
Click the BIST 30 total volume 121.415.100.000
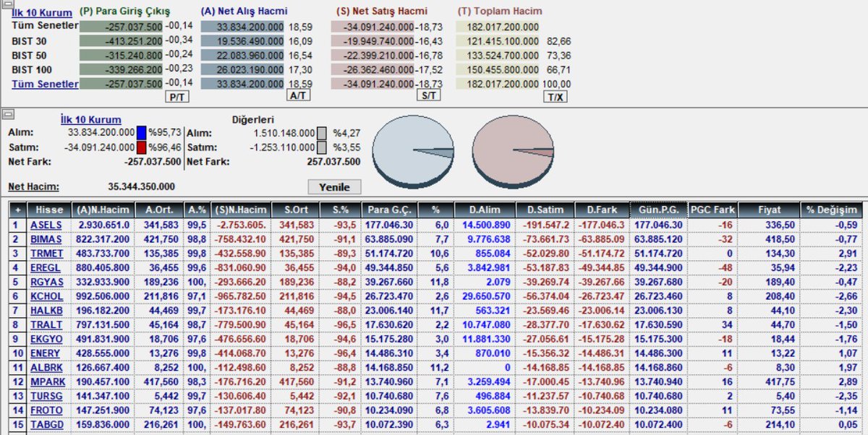[x=498, y=41]
